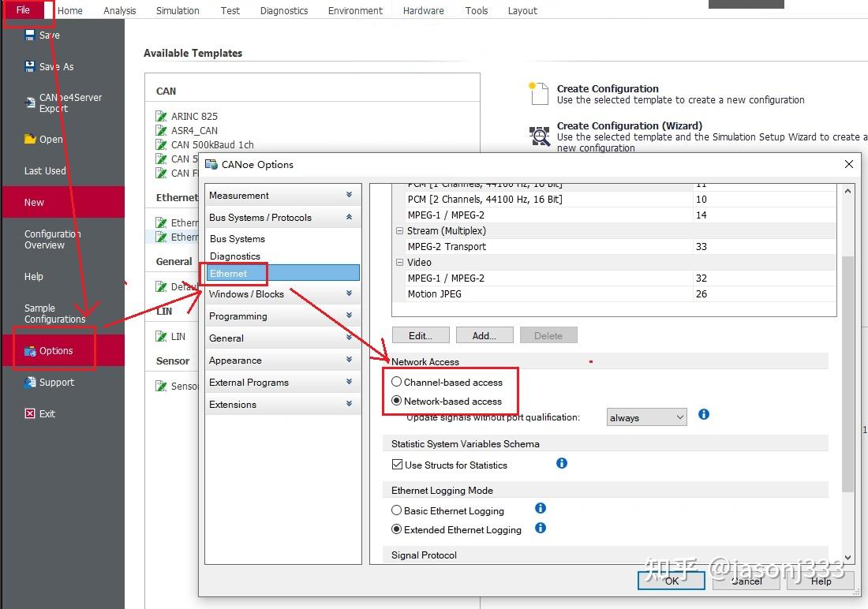
Task: Collapse the Video group in the table
Action: point(399,263)
